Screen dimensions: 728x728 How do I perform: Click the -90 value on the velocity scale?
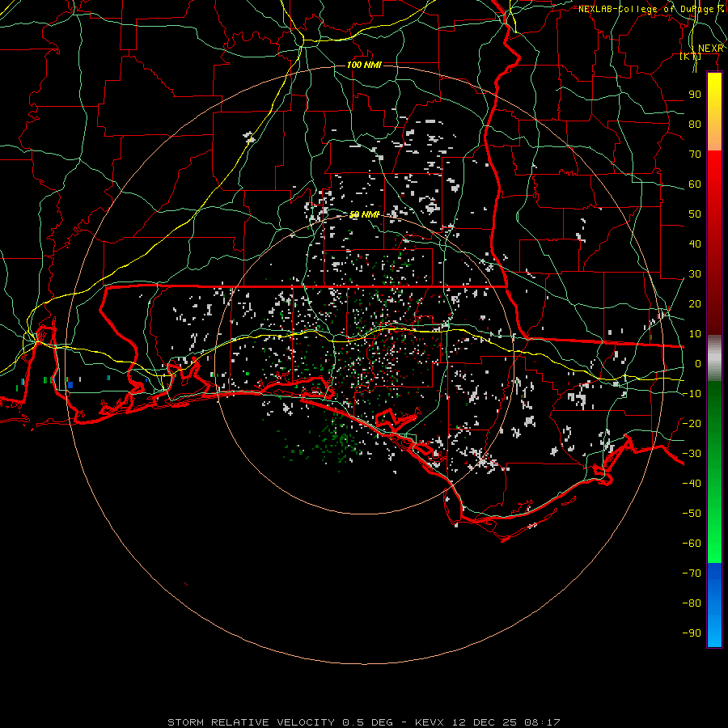tap(692, 633)
